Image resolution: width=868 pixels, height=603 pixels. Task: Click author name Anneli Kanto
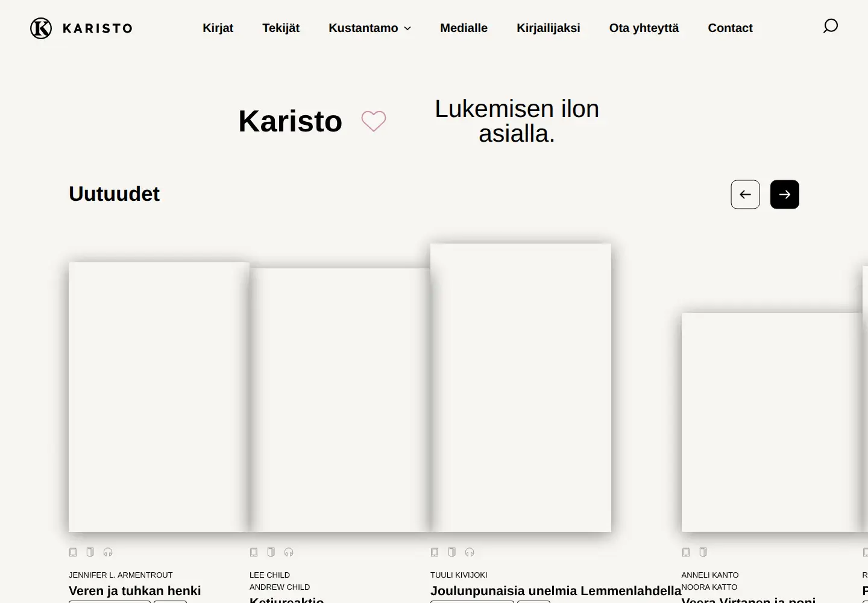pyautogui.click(x=710, y=575)
